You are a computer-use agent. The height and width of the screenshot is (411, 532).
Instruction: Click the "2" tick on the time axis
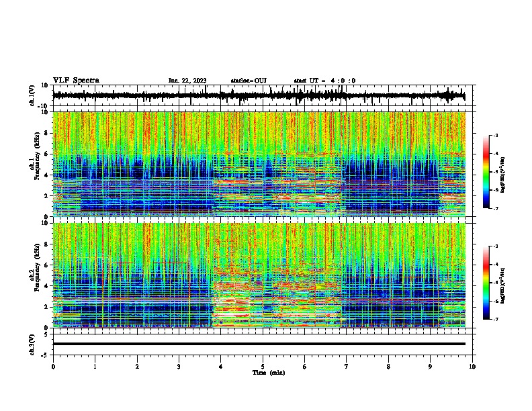(x=137, y=367)
